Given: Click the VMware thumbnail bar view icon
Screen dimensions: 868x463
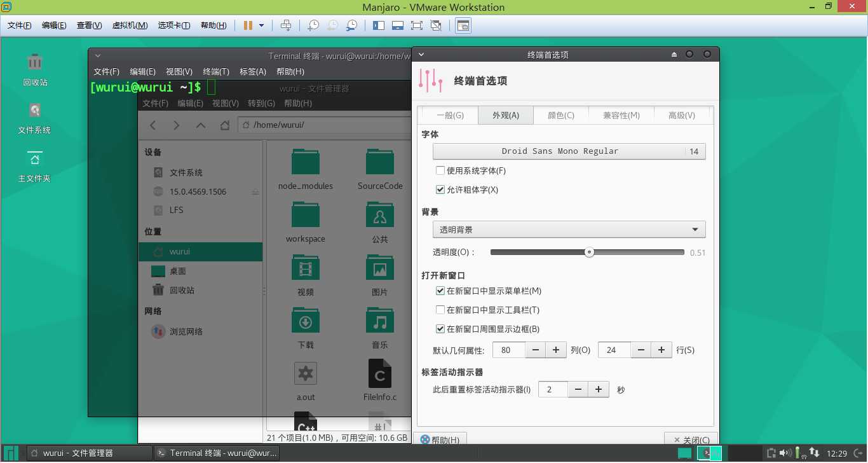Looking at the screenshot, I should click(x=398, y=25).
